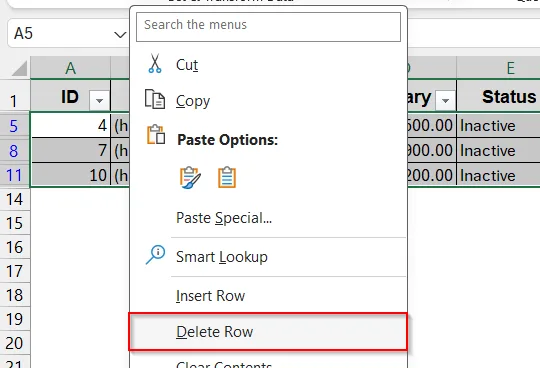Select row 14 header

(x=15, y=199)
